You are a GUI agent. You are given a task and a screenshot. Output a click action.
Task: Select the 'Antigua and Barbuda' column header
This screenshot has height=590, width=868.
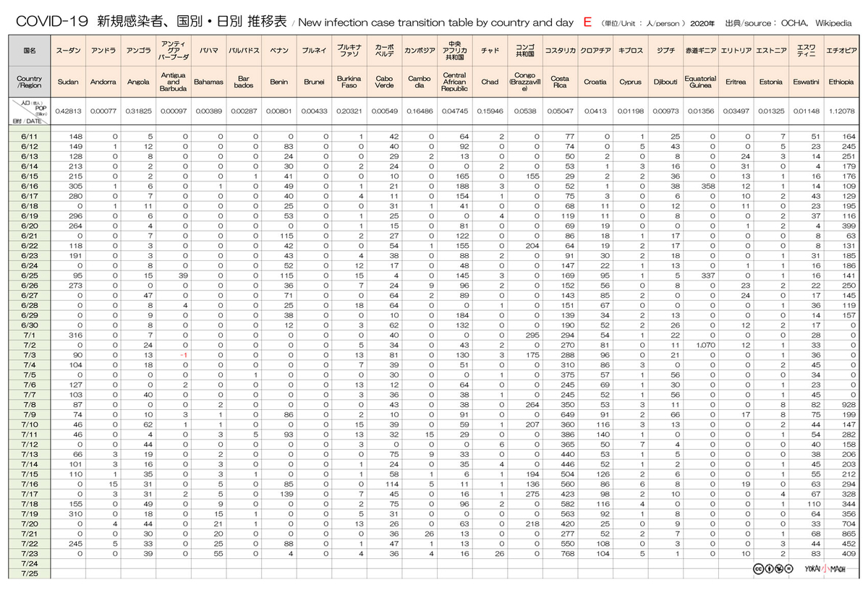click(173, 82)
